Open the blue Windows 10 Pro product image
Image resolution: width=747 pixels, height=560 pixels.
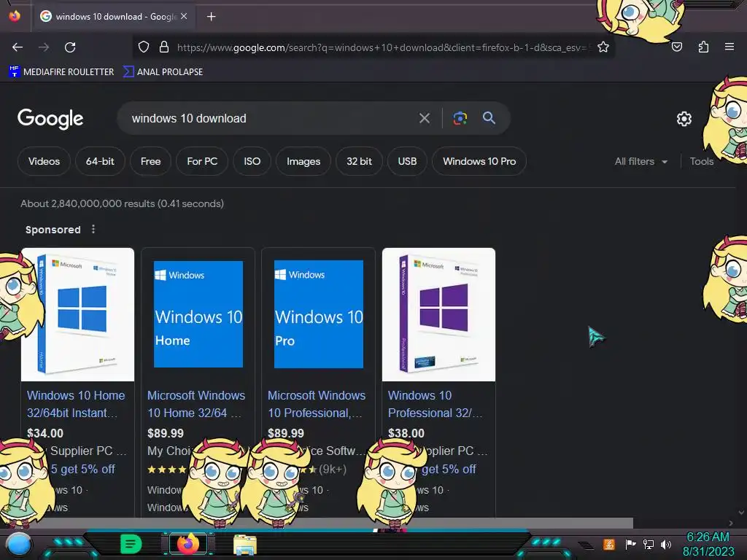(x=318, y=314)
